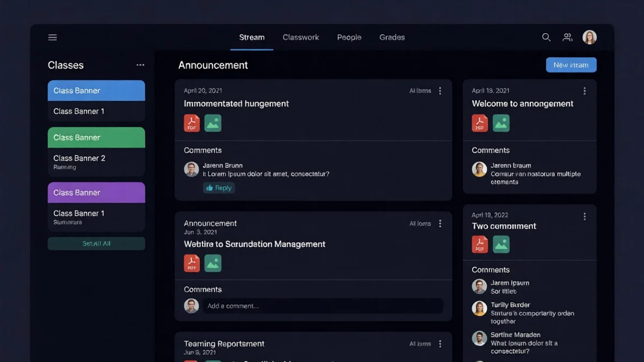The width and height of the screenshot is (644, 362).
Task: Click commenter name Jarem Ipsum
Action: click(510, 283)
